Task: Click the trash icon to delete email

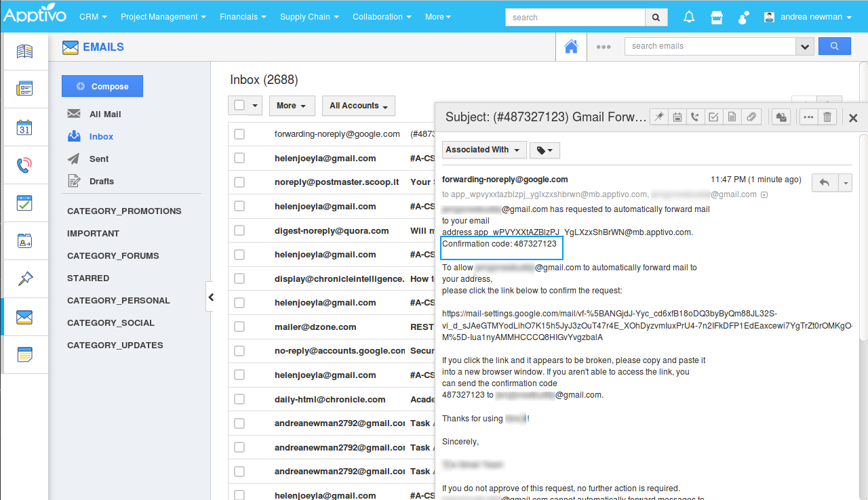Action: 827,117
